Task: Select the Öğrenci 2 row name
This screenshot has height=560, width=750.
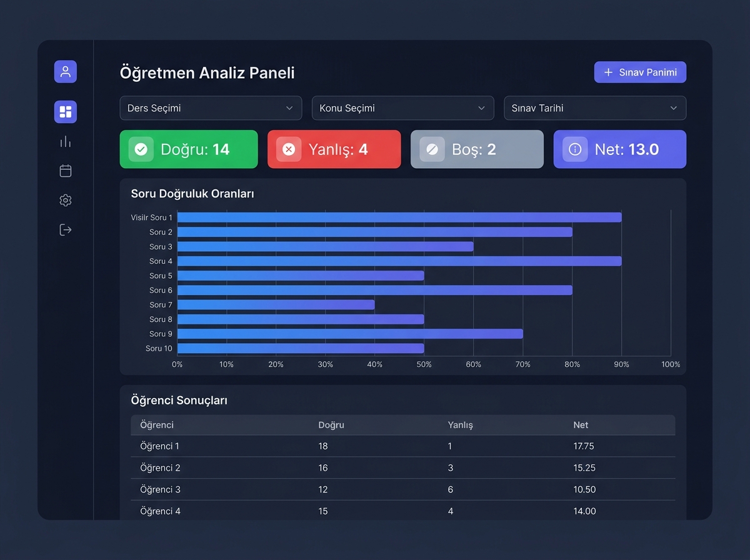Action: click(161, 468)
